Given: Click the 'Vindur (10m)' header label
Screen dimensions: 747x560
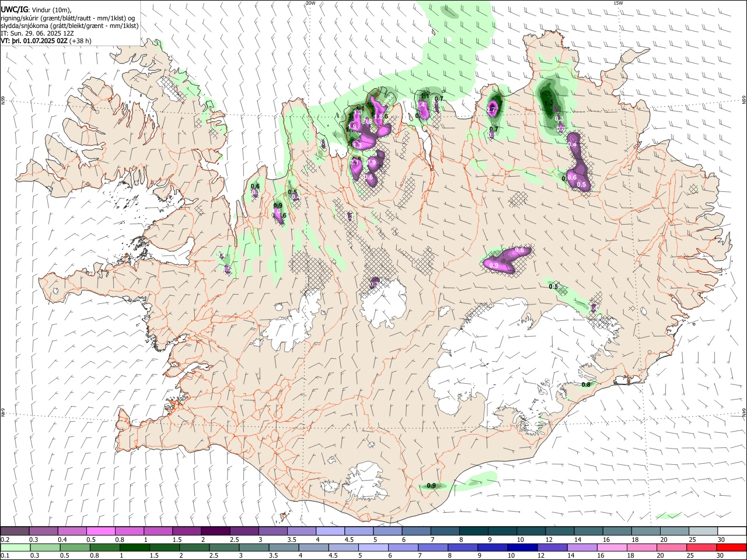Looking at the screenshot, I should coord(50,10).
